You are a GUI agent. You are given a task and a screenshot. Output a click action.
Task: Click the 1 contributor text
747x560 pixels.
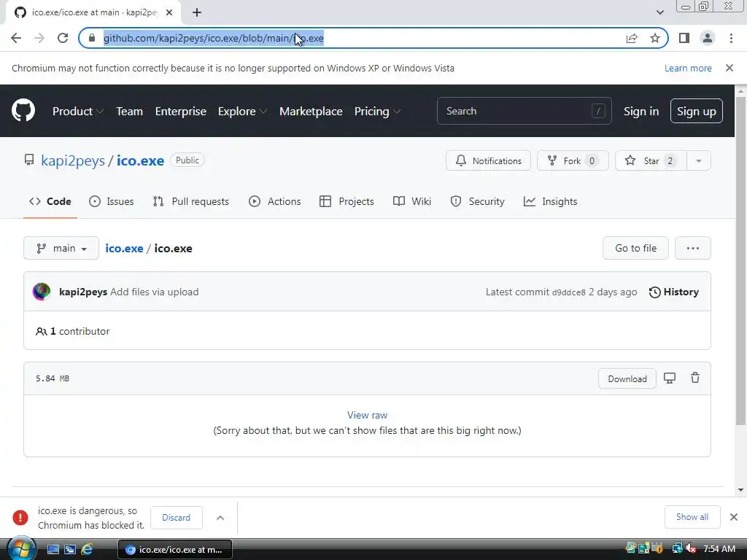pyautogui.click(x=72, y=331)
